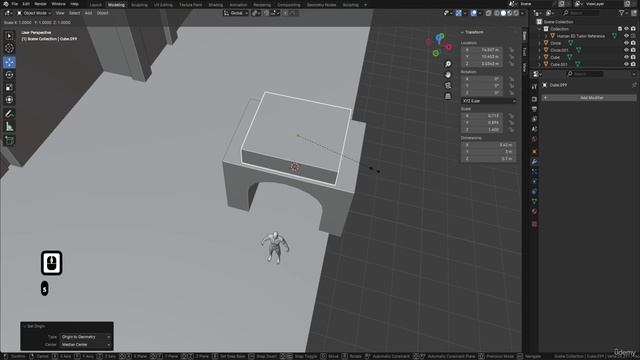Click the Dimensions X value field
Screen dimensions: 640x360
pyautogui.click(x=489, y=145)
